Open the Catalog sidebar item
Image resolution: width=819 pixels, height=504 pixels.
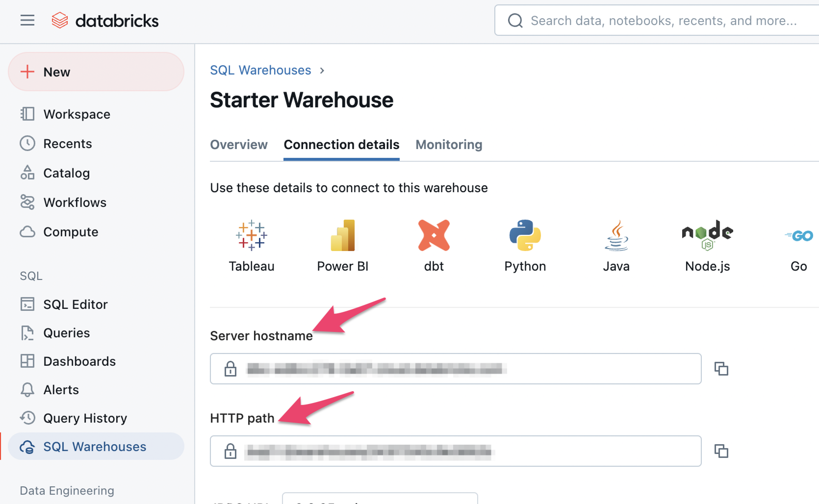(x=66, y=173)
